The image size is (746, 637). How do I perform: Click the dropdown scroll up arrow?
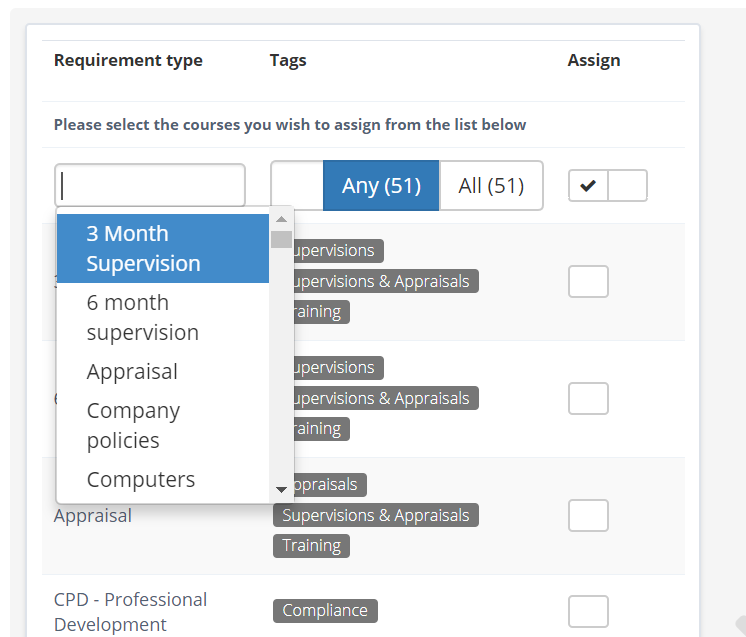click(x=281, y=219)
